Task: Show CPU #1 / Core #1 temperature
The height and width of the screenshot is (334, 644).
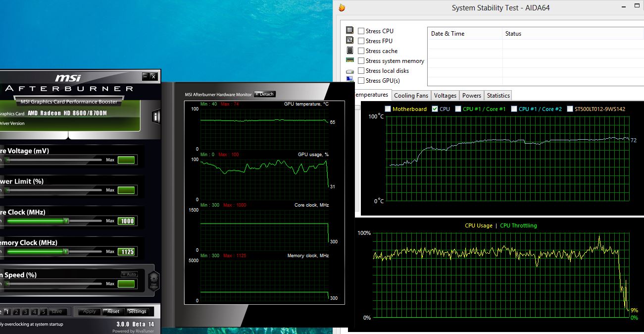Action: click(x=458, y=109)
